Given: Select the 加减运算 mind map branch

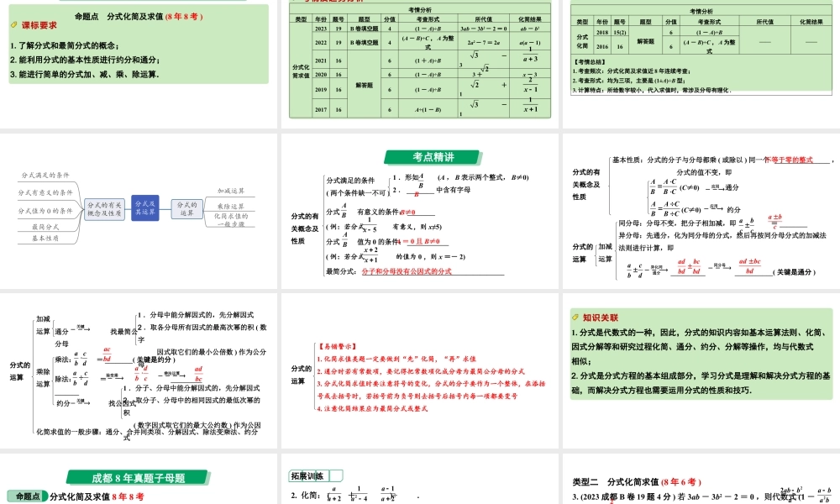Looking at the screenshot, I should 231,192.
